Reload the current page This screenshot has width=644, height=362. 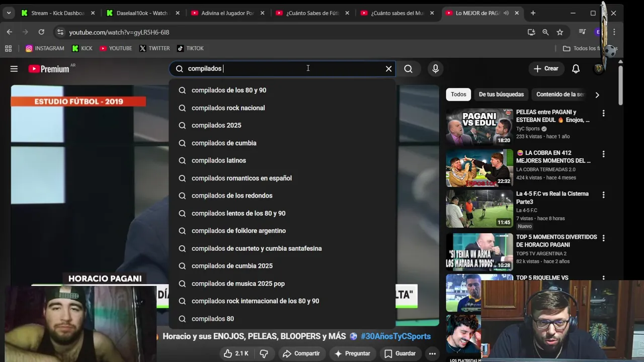pos(41,32)
